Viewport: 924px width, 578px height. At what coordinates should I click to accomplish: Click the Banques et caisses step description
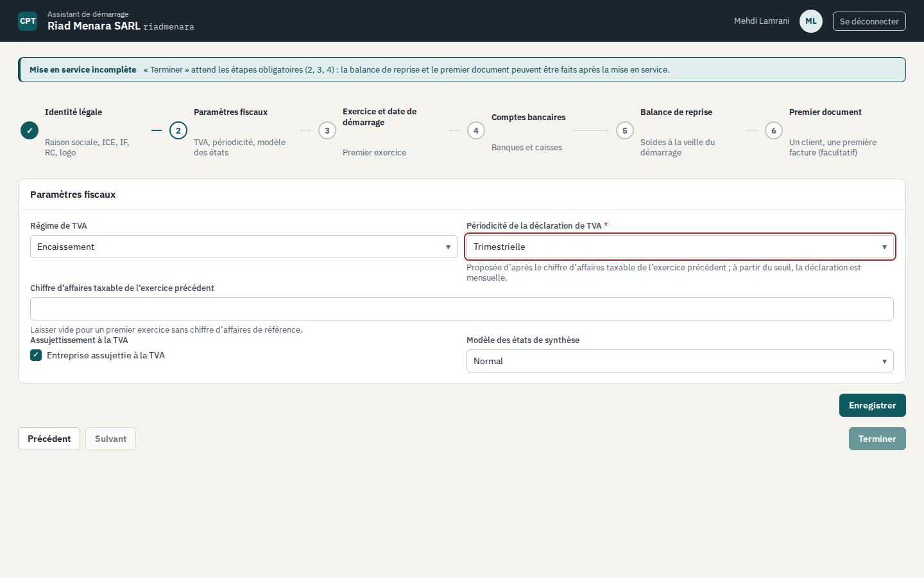coord(527,148)
